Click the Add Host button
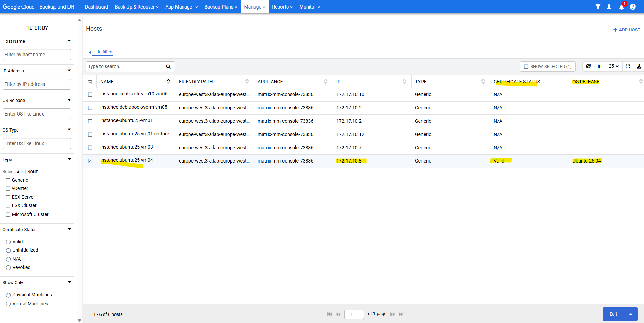644x323 pixels. coord(627,30)
